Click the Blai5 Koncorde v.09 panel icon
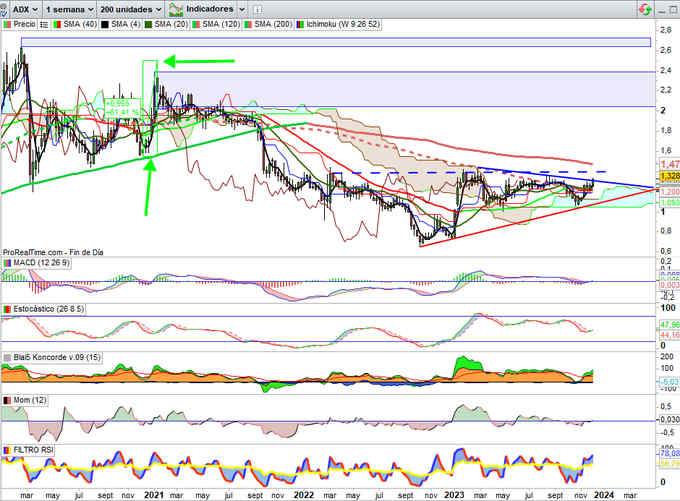680x501 pixels. tap(7, 357)
